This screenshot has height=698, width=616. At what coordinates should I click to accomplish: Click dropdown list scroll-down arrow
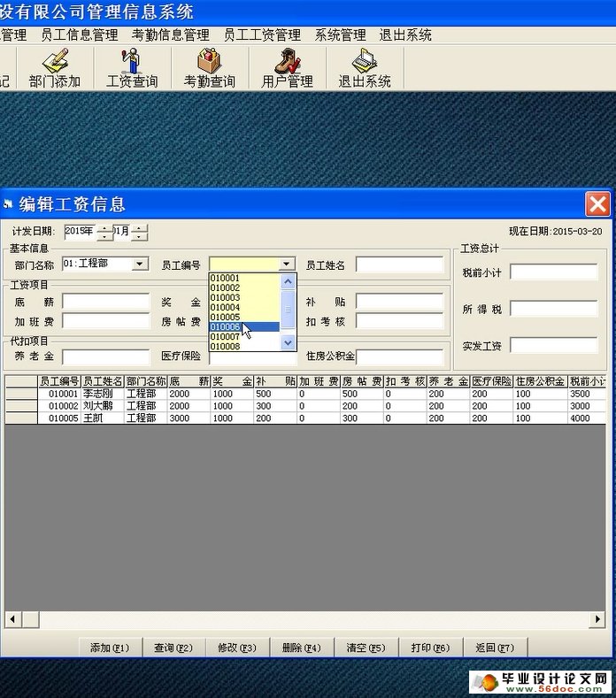(289, 342)
